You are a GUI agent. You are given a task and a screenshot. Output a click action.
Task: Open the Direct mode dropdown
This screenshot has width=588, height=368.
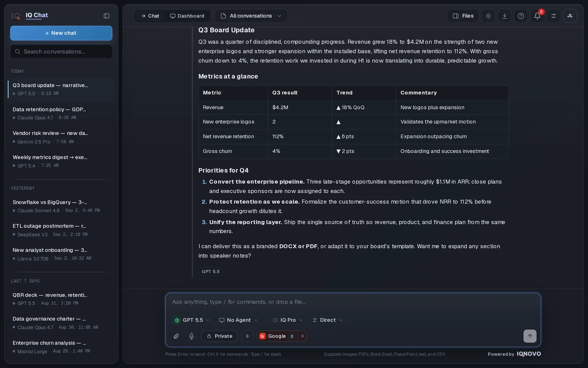pos(328,320)
